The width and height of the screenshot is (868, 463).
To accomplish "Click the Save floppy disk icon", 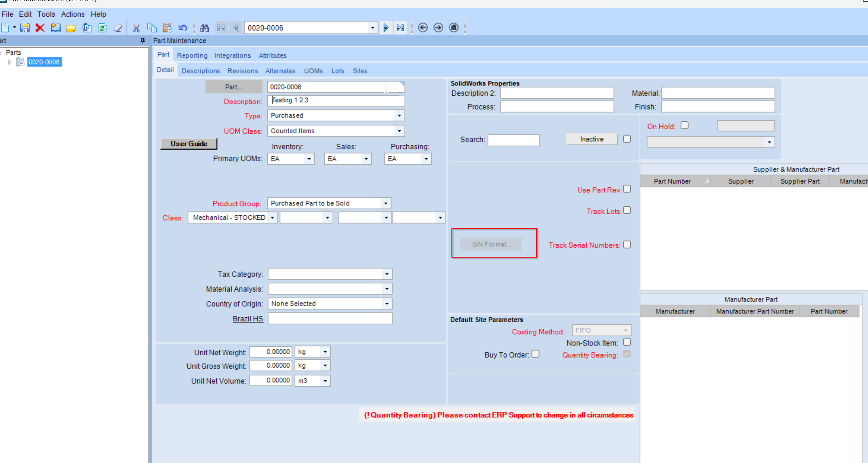I will coord(25,28).
